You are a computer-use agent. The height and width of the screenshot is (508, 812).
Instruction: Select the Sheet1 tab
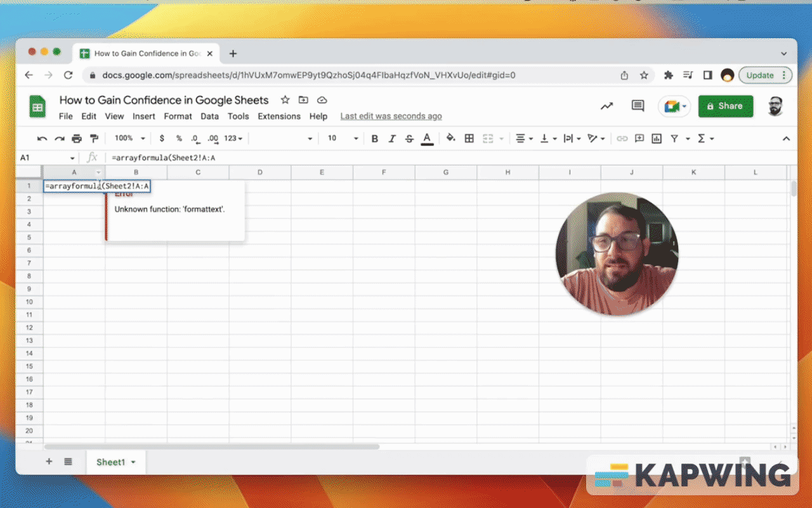click(116, 462)
